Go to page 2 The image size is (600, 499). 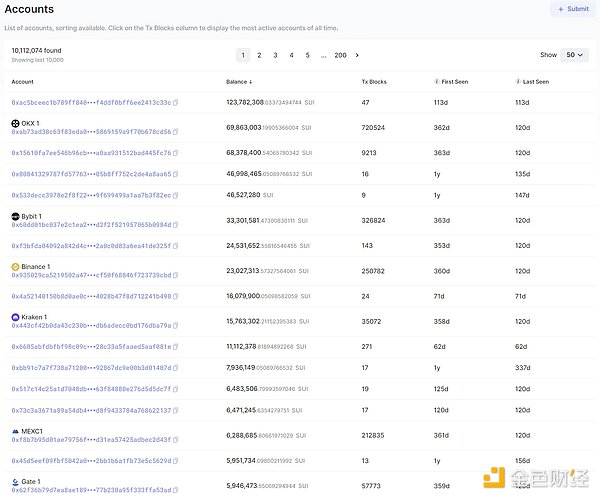[x=259, y=55]
